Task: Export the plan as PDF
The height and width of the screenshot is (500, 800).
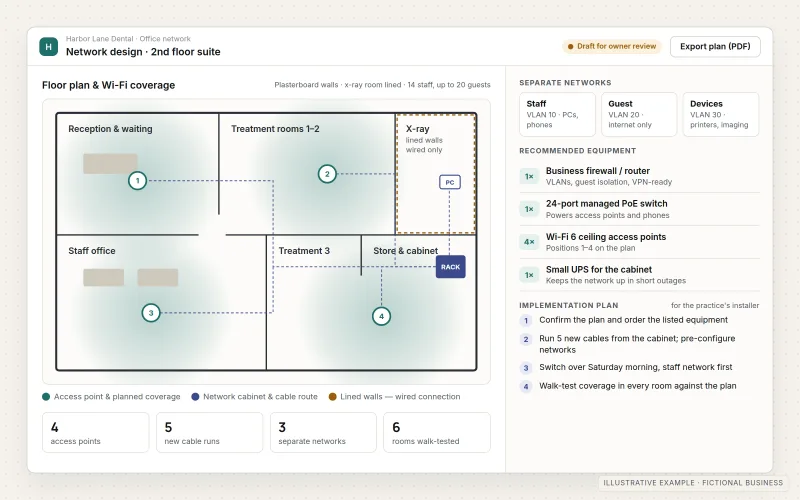Action: (715, 46)
